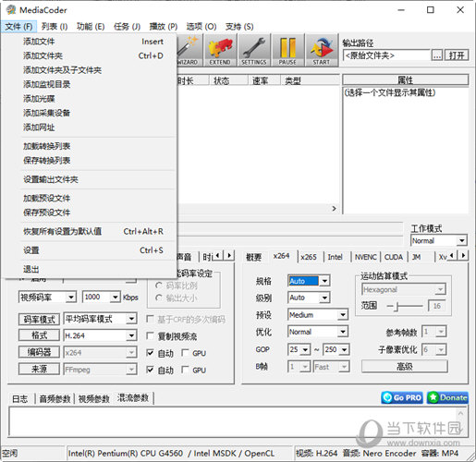This screenshot has height=462, width=476.
Task: Toggle source row 自动 checkbox
Action: [150, 370]
